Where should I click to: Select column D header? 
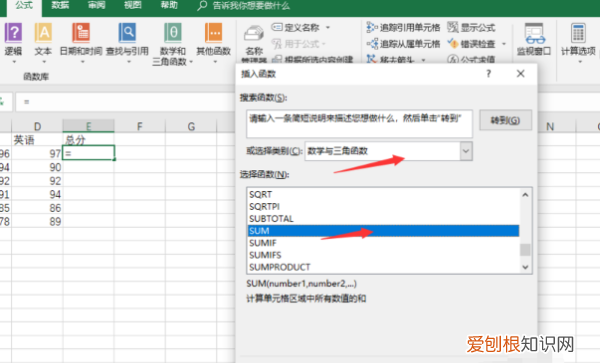pos(37,126)
